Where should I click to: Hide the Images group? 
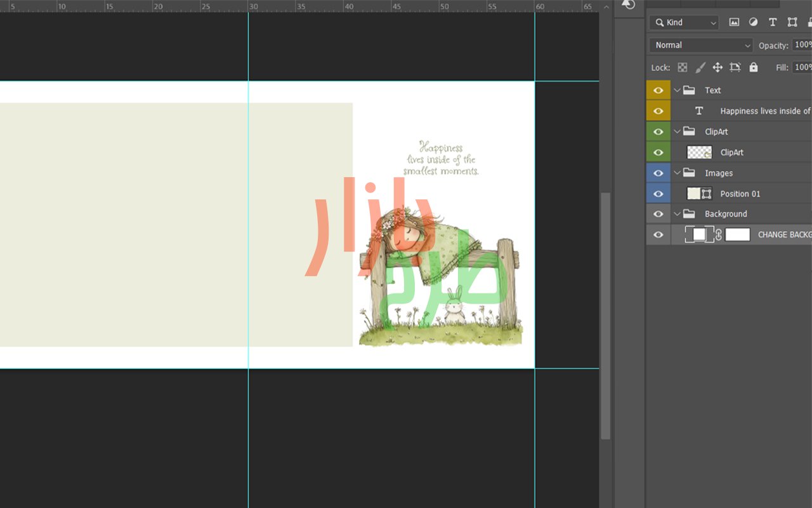tap(658, 173)
